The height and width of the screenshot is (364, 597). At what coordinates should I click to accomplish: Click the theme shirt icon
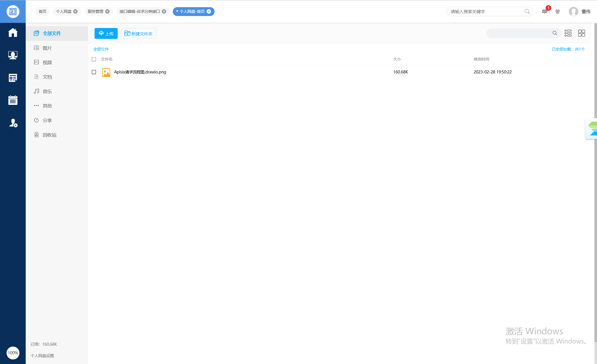pos(557,11)
